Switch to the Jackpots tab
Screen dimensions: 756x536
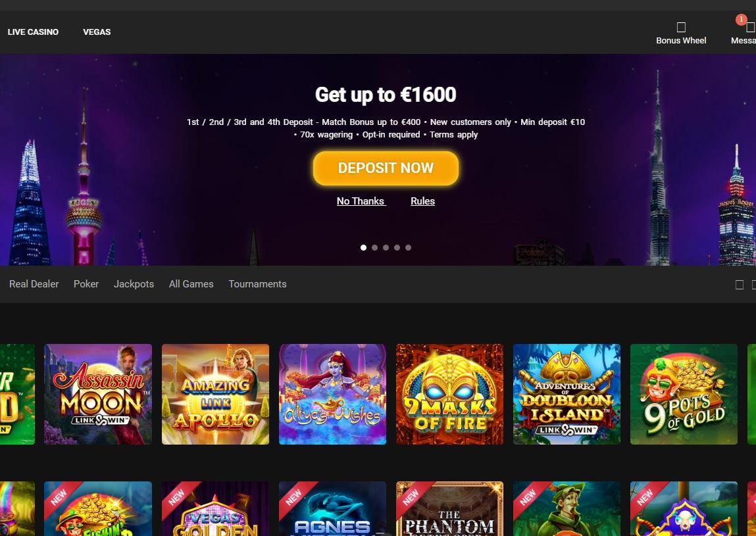click(x=134, y=284)
